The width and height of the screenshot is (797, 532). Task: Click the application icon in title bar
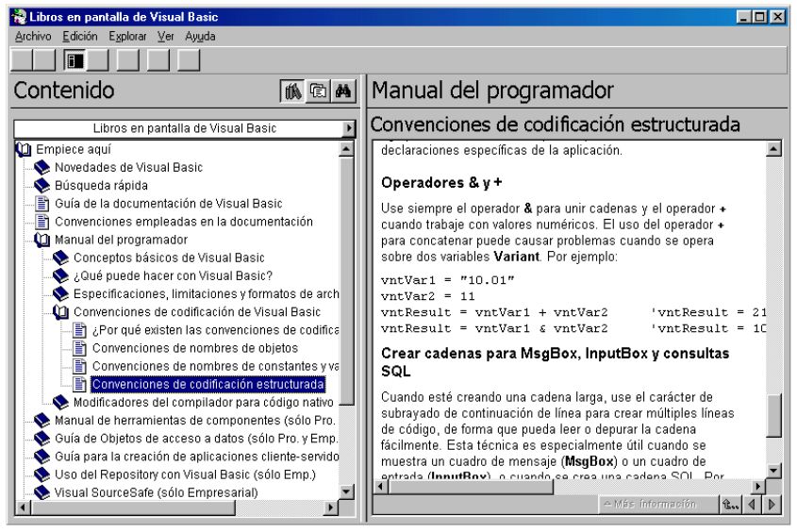[19, 17]
